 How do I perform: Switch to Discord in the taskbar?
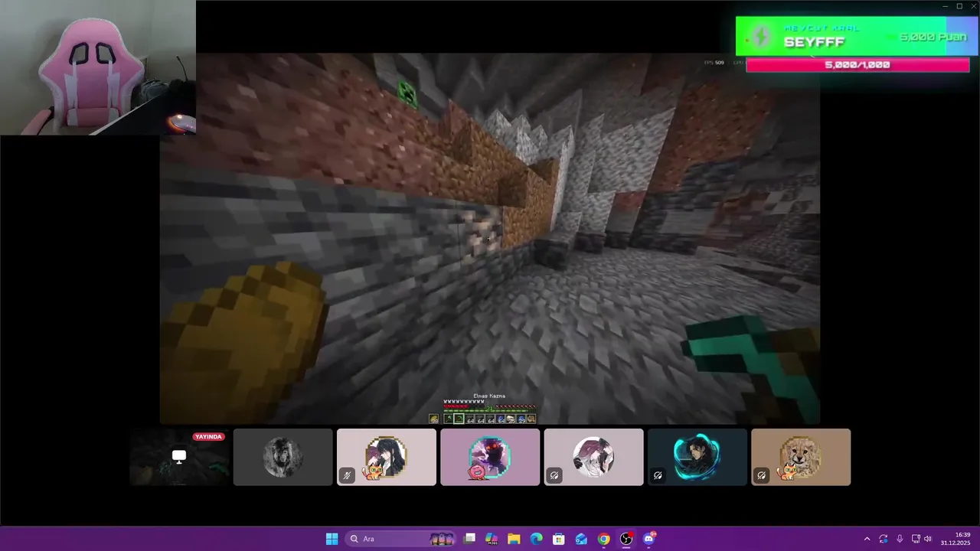pos(649,539)
